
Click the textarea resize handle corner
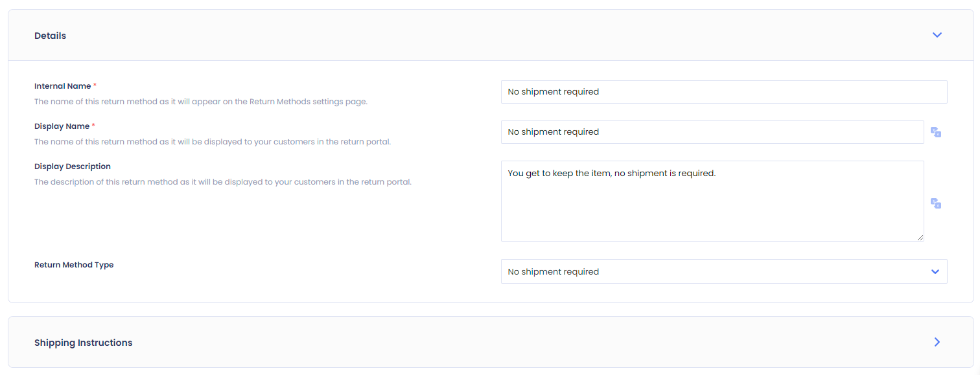(x=920, y=238)
